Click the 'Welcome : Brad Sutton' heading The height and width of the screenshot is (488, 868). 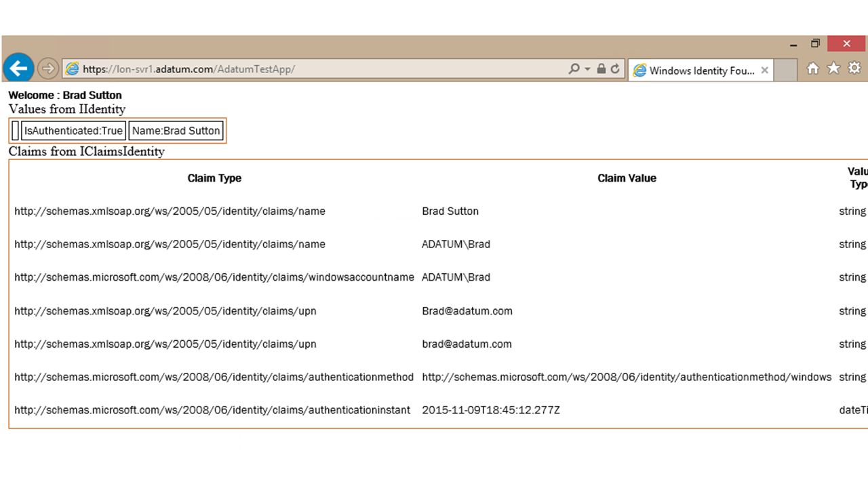click(x=65, y=96)
